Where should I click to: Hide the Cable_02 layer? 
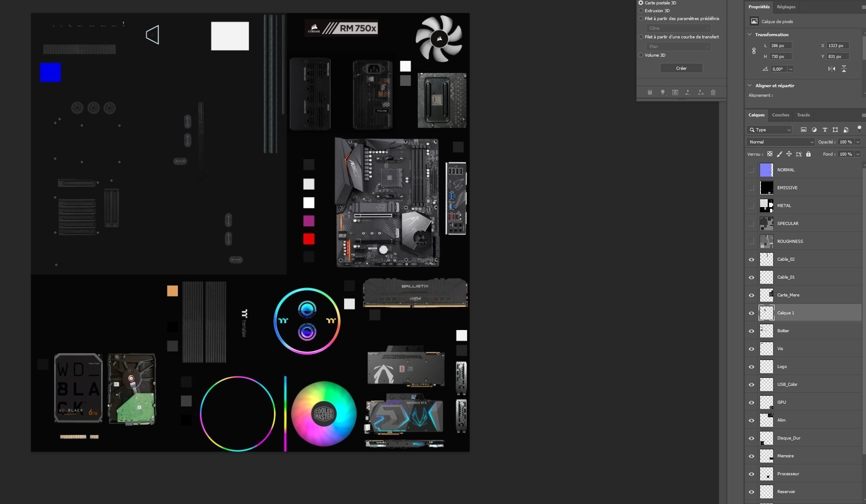(x=751, y=259)
